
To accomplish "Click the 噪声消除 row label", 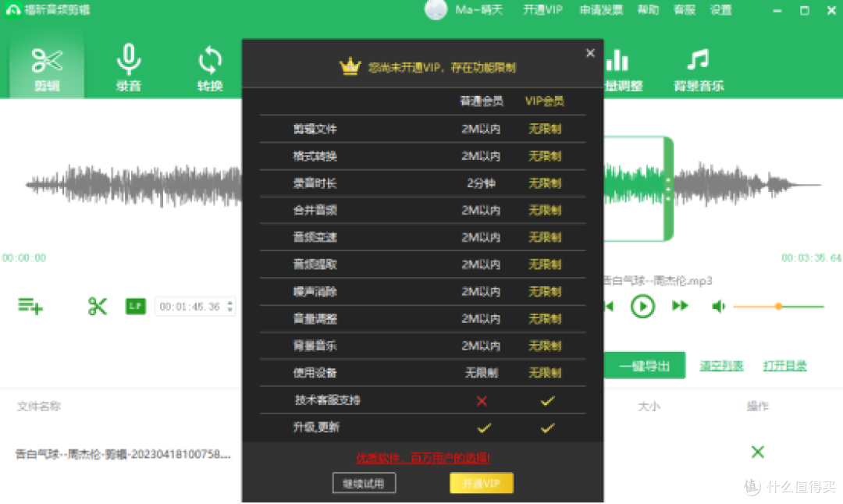I will pos(315,291).
